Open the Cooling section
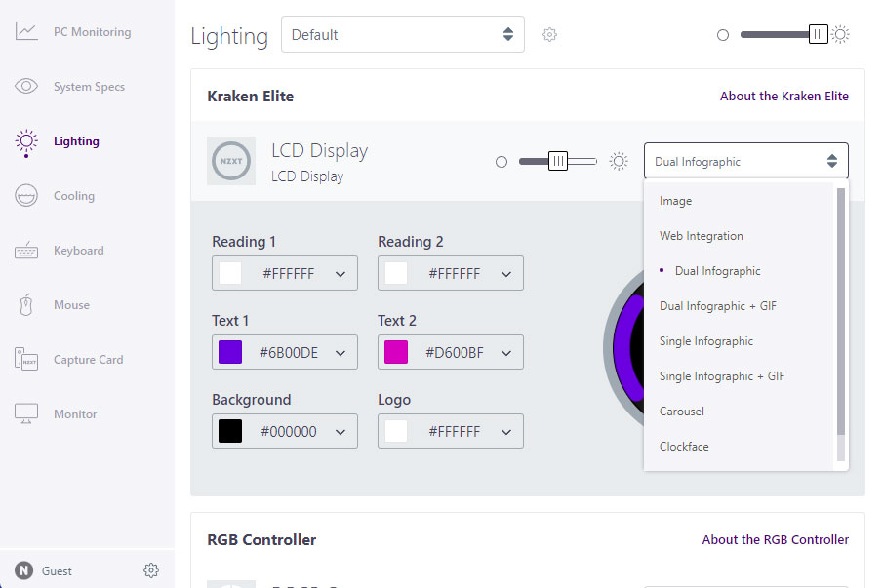This screenshot has width=883, height=588. (74, 196)
